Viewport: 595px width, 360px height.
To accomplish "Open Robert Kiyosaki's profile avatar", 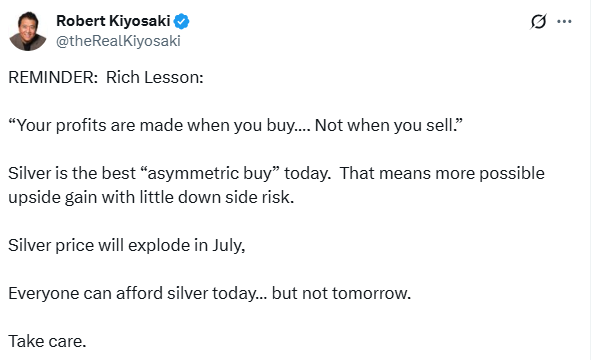I will [x=28, y=31].
